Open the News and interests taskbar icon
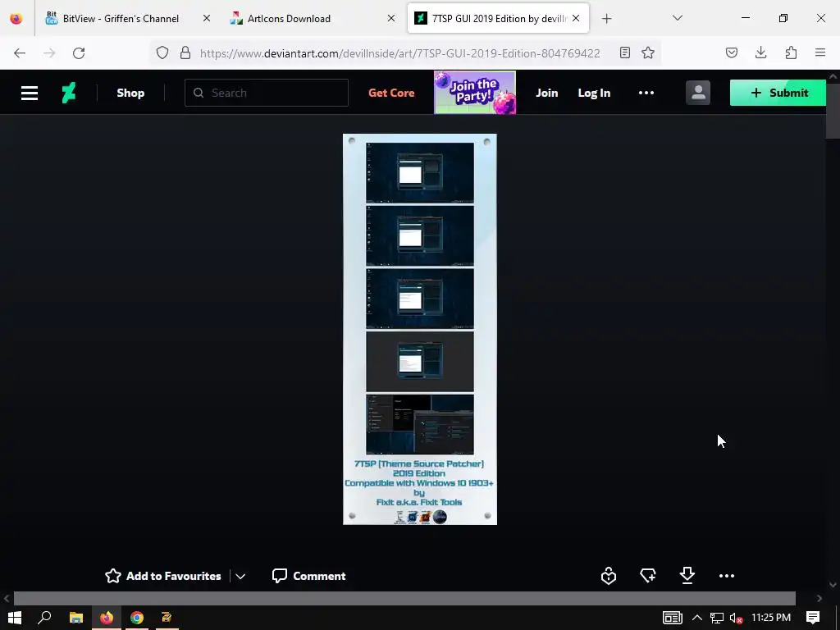This screenshot has height=630, width=840. tap(673, 618)
